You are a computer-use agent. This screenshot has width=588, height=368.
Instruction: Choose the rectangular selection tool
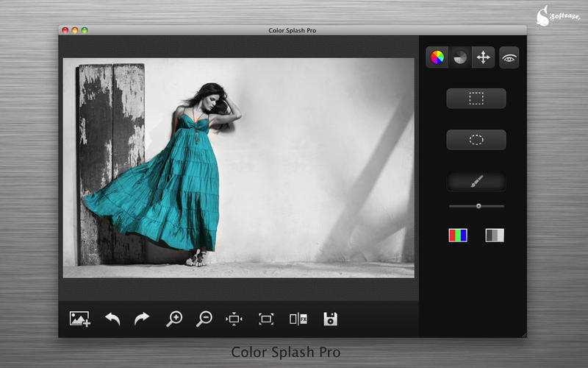(x=476, y=98)
